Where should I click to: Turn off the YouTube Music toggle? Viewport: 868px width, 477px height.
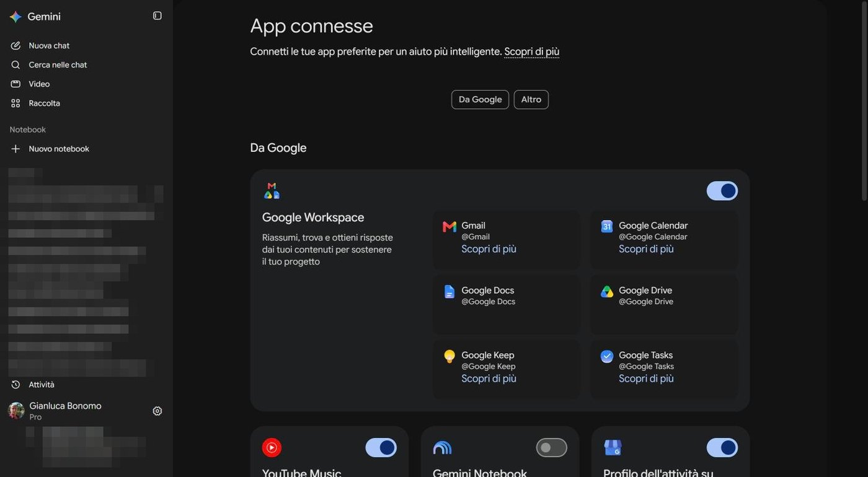point(381,448)
